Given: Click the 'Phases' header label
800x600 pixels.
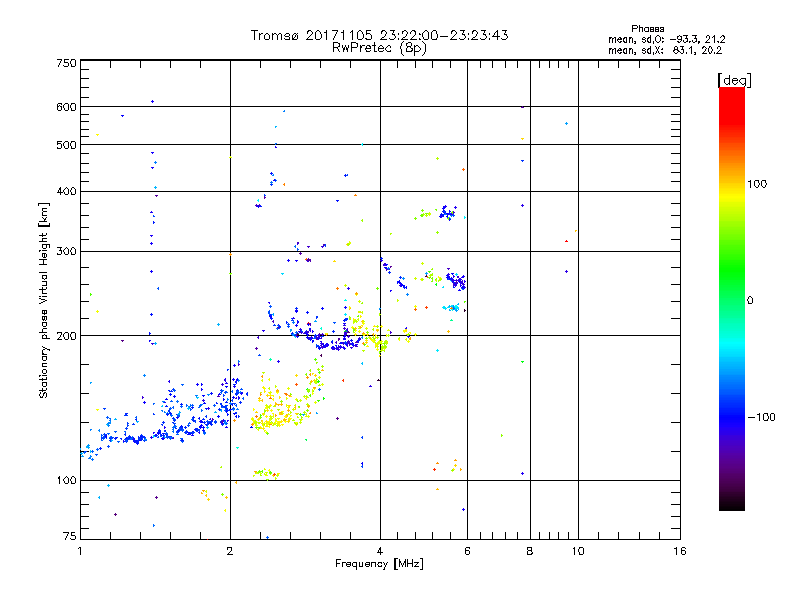Looking at the screenshot, I should pos(647,29).
